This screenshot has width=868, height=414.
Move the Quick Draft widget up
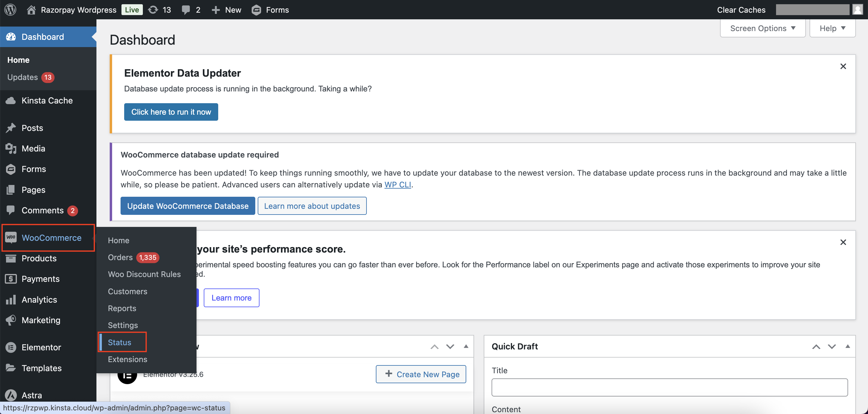click(816, 346)
